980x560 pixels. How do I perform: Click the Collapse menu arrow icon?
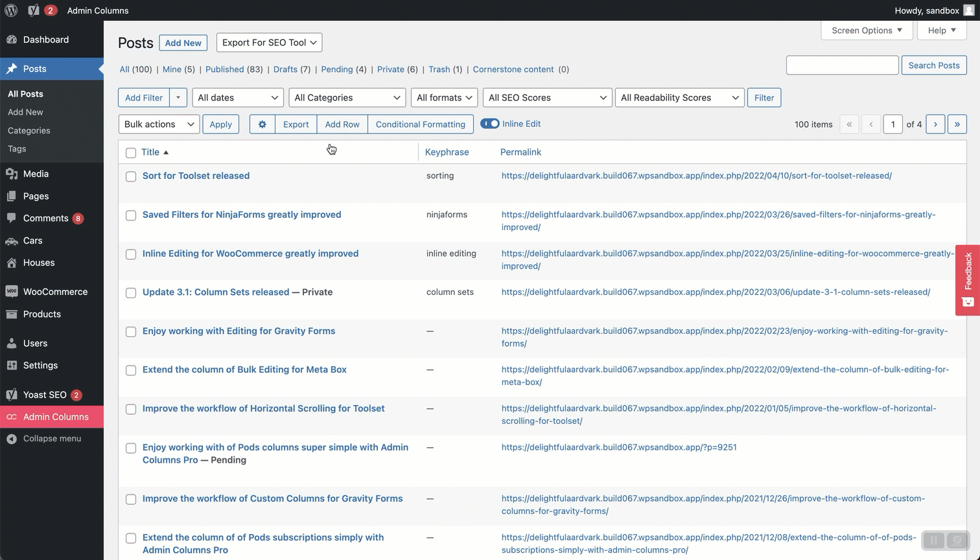(x=12, y=439)
